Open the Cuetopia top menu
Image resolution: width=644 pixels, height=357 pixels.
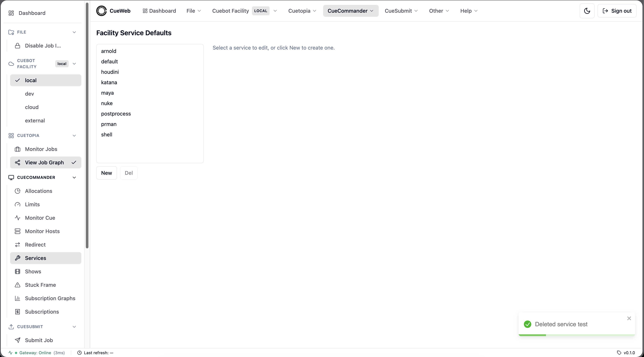[302, 11]
